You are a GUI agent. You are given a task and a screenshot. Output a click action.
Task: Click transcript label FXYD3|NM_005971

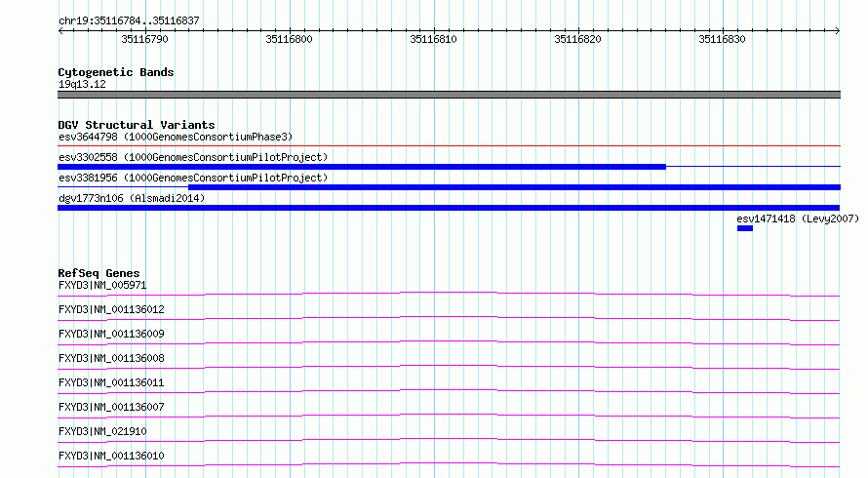102,285
